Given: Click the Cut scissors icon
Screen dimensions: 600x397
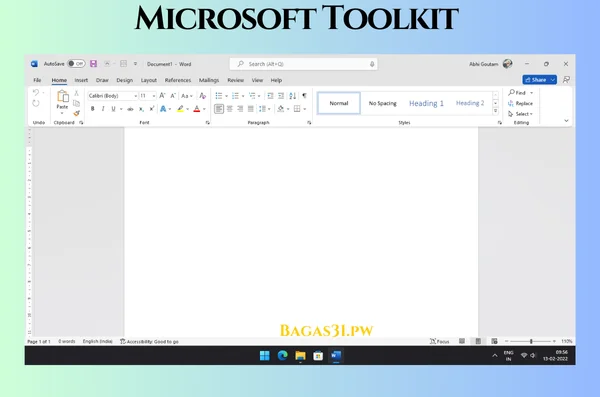Looking at the screenshot, I should coord(77,93).
